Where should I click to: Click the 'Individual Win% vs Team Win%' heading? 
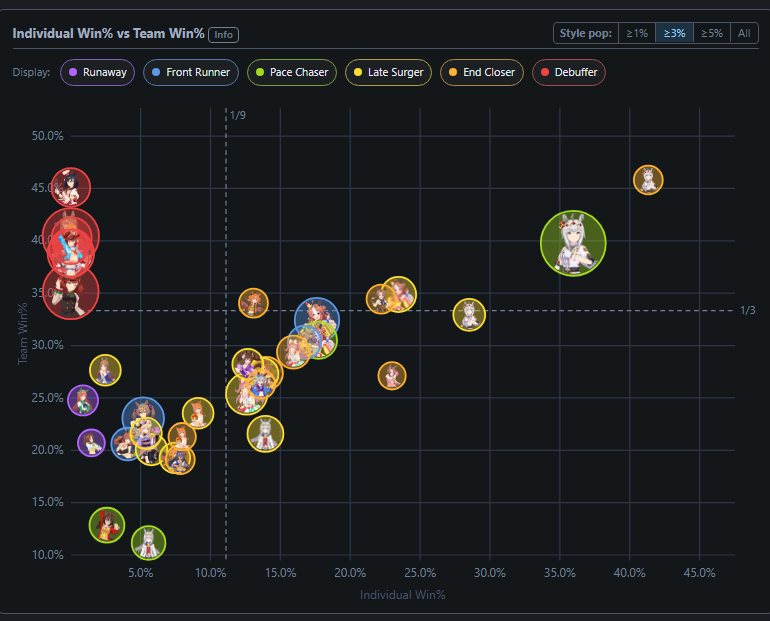pos(108,33)
